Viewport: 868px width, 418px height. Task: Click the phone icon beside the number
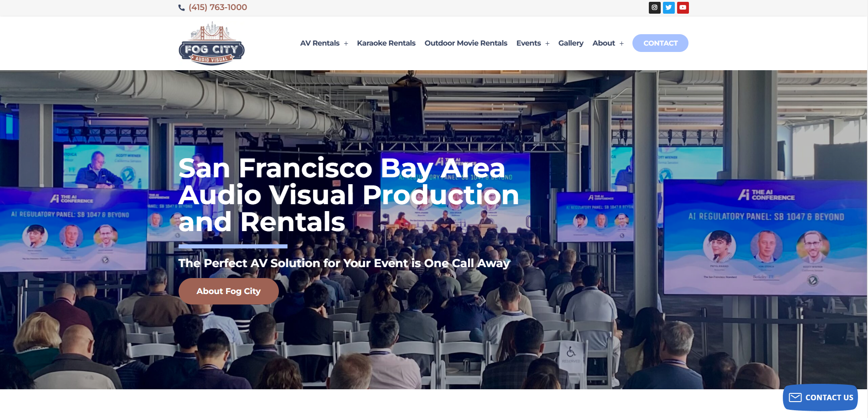(181, 8)
